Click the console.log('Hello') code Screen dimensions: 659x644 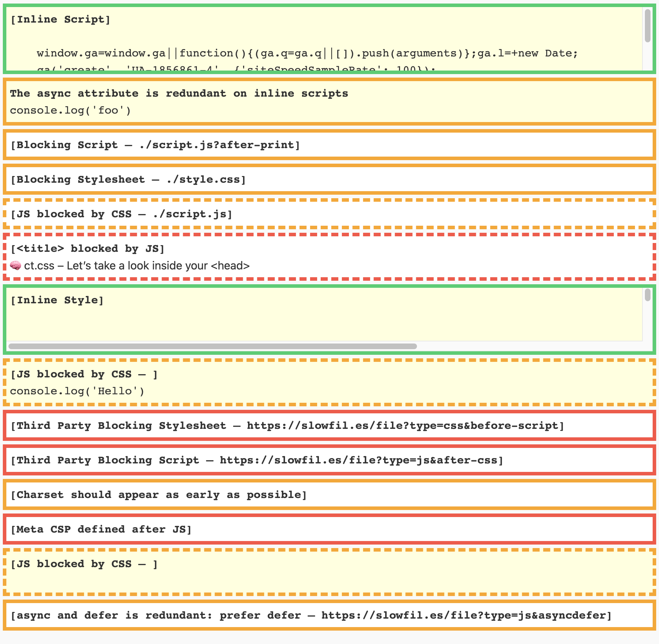[77, 391]
